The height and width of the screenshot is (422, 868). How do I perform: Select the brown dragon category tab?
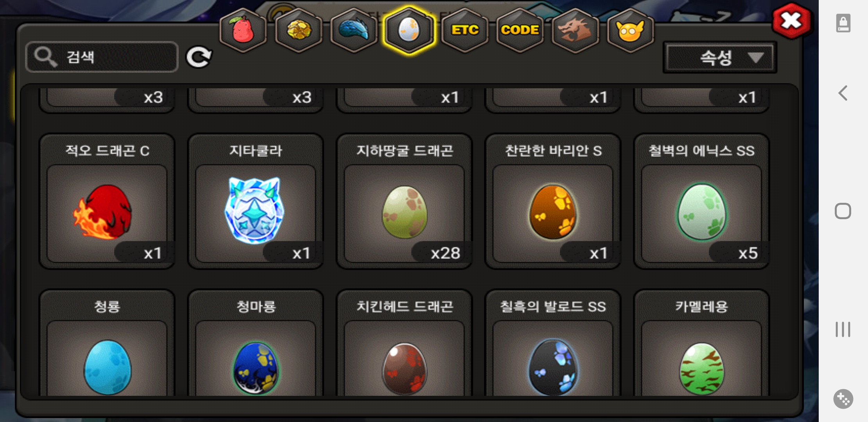(x=575, y=30)
